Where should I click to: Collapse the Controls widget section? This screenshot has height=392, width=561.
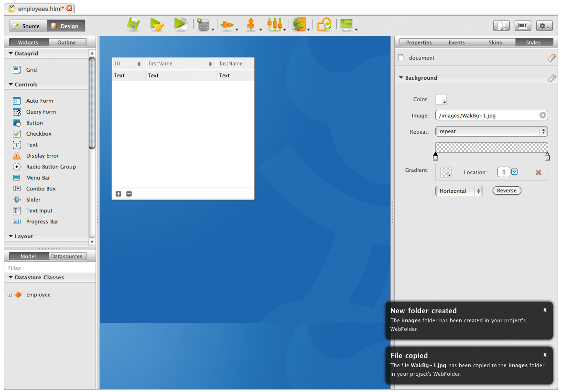pyautogui.click(x=11, y=85)
